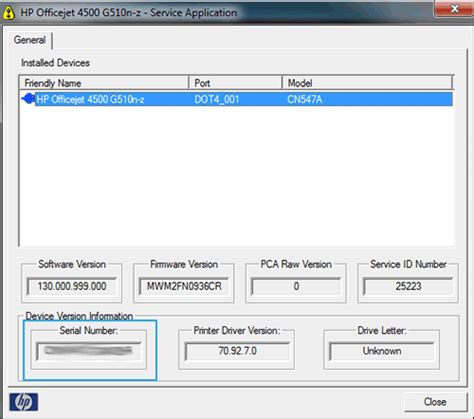
Task: Click the Service ID Number field 25223
Action: (408, 286)
